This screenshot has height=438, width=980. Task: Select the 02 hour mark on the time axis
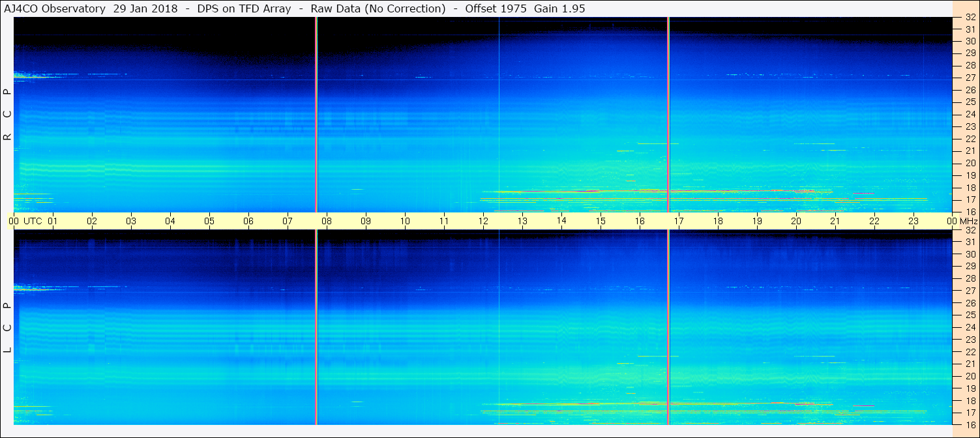point(92,221)
